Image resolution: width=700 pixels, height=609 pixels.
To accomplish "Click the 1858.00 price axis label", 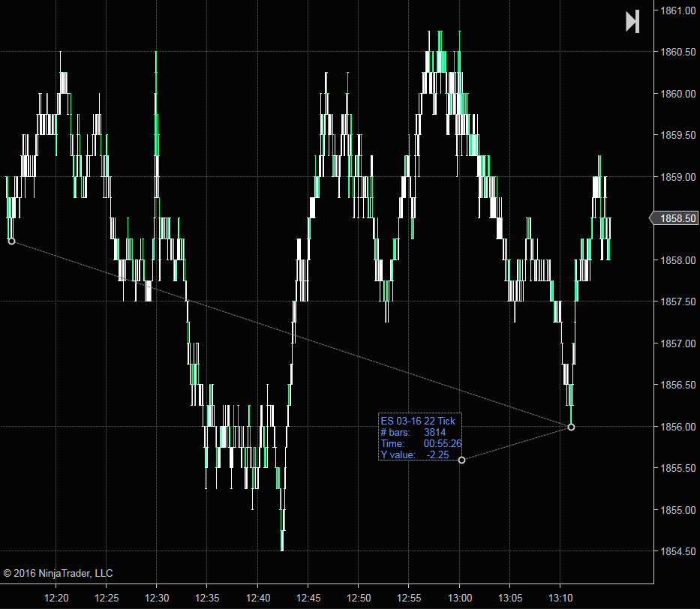I will [677, 260].
